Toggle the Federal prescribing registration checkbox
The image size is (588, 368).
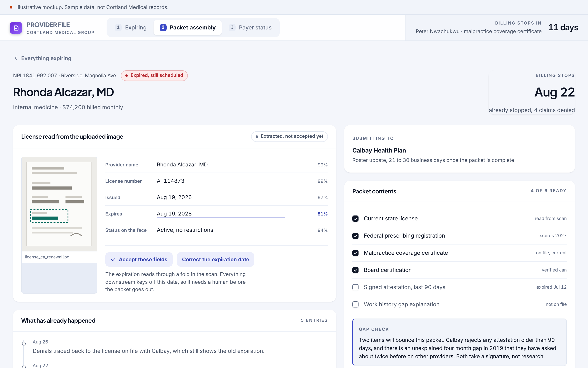(x=355, y=236)
